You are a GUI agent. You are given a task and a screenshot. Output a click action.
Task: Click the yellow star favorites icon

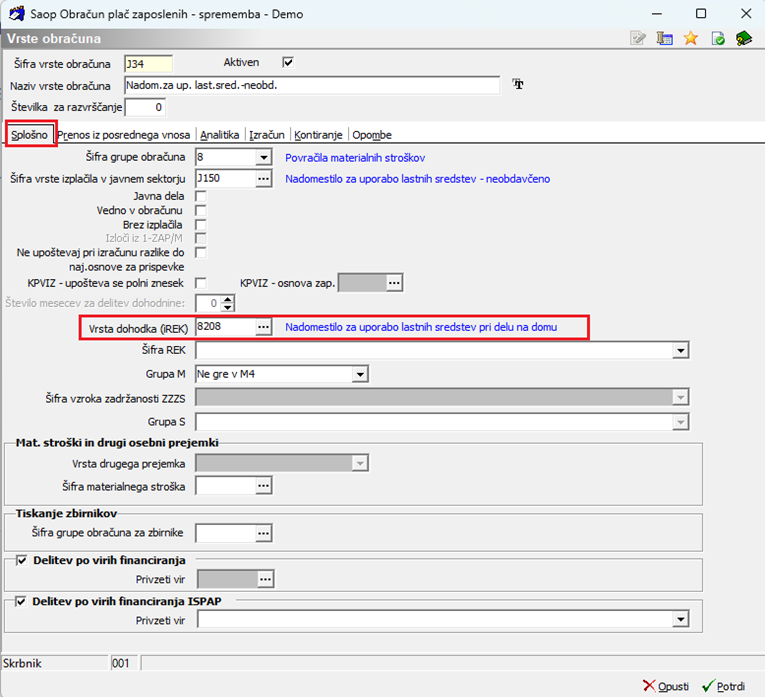(691, 38)
